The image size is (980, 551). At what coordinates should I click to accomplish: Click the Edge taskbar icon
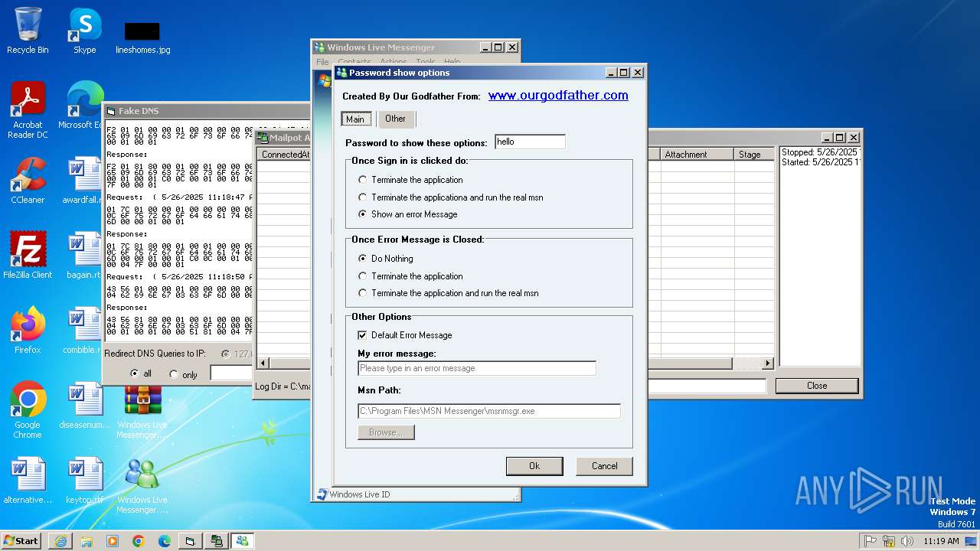[x=165, y=541]
